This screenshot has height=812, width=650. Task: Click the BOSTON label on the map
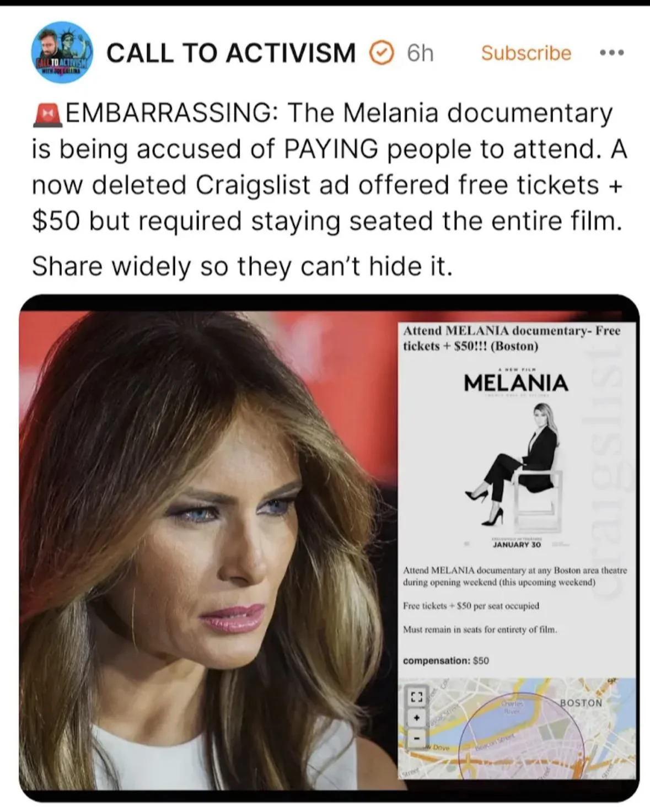(581, 703)
